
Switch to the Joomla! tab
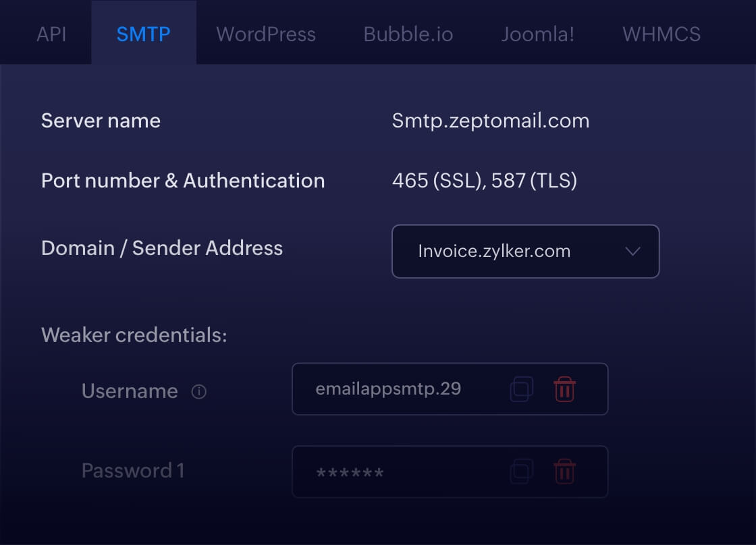pyautogui.click(x=537, y=34)
